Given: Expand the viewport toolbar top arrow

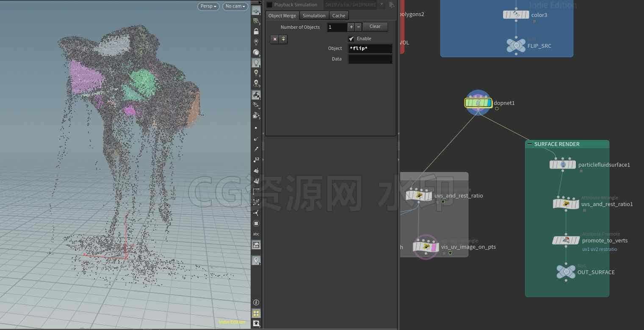Looking at the screenshot, I should coord(260,2).
